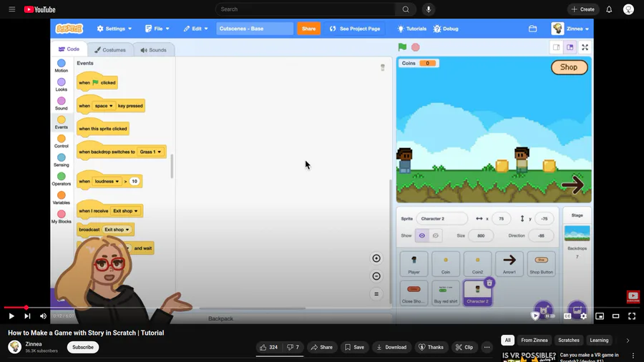Reset workspace zoom with equals button

tap(376, 294)
